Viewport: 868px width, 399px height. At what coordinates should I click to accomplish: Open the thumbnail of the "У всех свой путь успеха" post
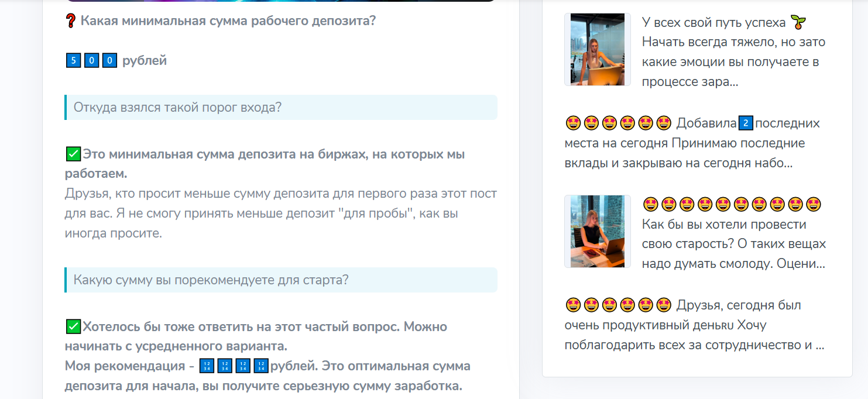(x=598, y=49)
